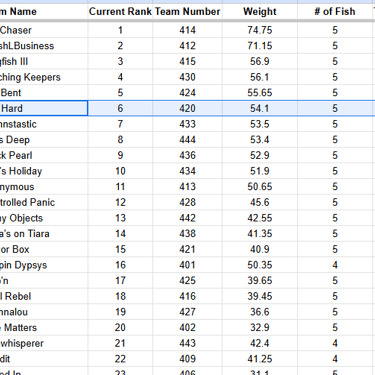Click weight cell 55.65

point(260,93)
